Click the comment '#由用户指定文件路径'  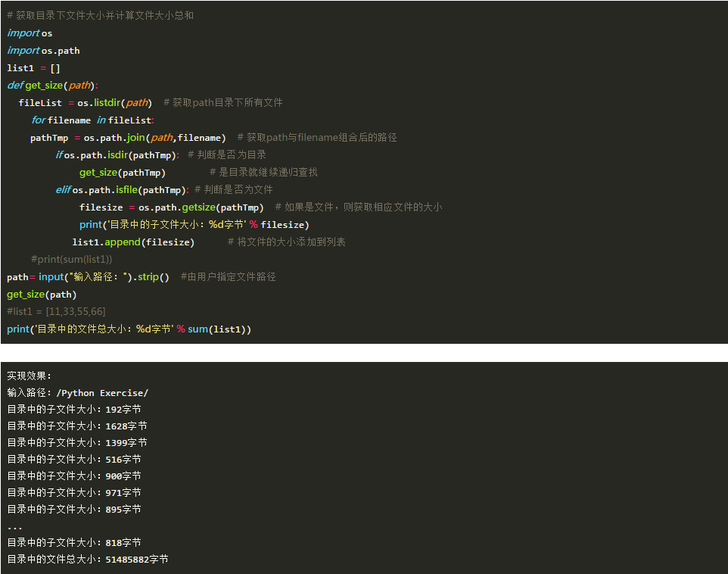pos(228,277)
